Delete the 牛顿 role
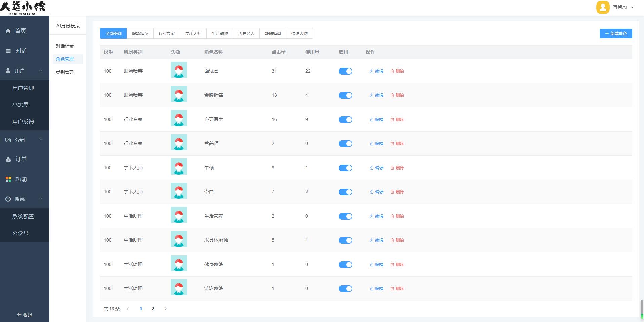The width and height of the screenshot is (644, 322). (x=397, y=168)
